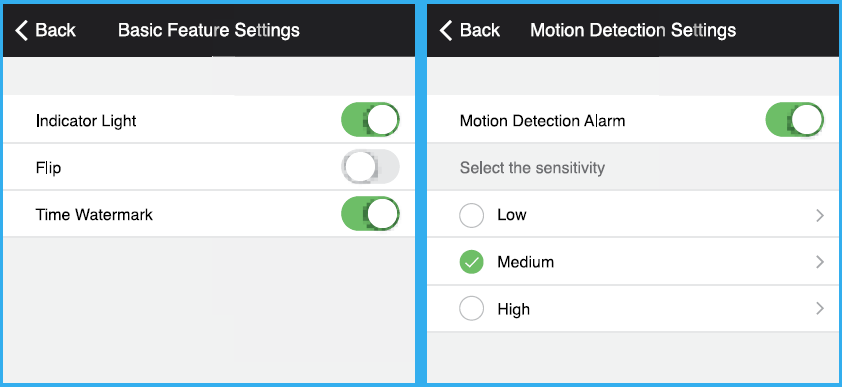Viewport: 842px width, 387px height.
Task: Click the Flip row label
Action: pyautogui.click(x=48, y=168)
